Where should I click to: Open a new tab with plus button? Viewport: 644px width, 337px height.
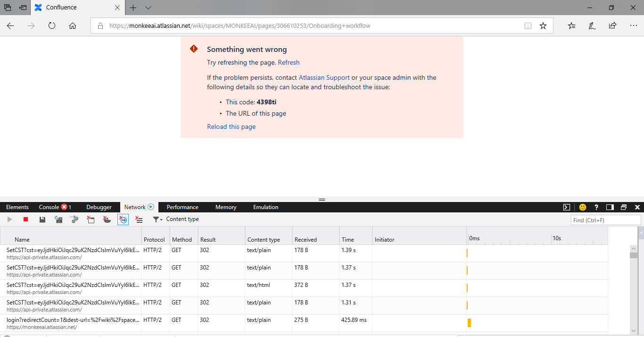[133, 8]
